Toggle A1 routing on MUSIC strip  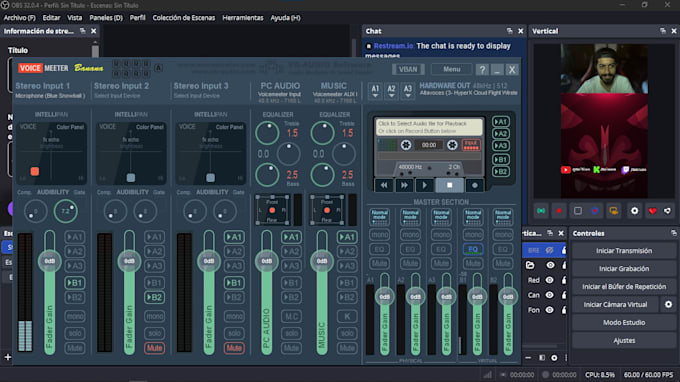(347, 237)
